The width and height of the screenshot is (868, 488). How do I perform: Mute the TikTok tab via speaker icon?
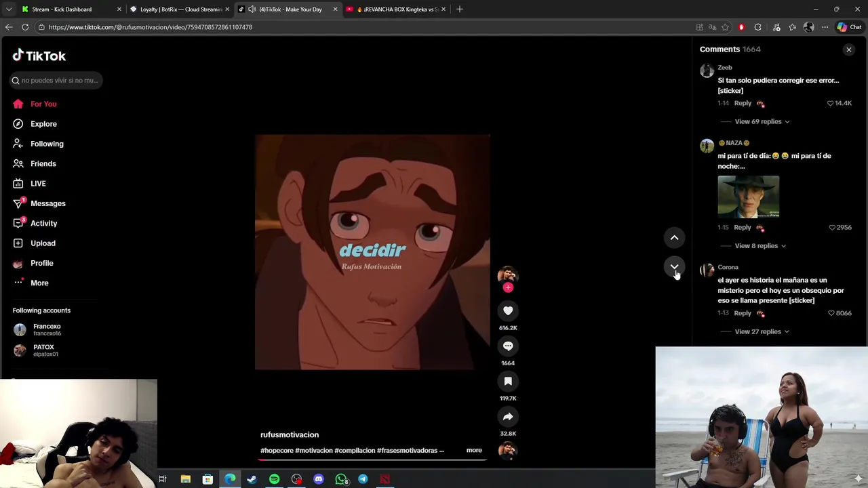point(252,9)
